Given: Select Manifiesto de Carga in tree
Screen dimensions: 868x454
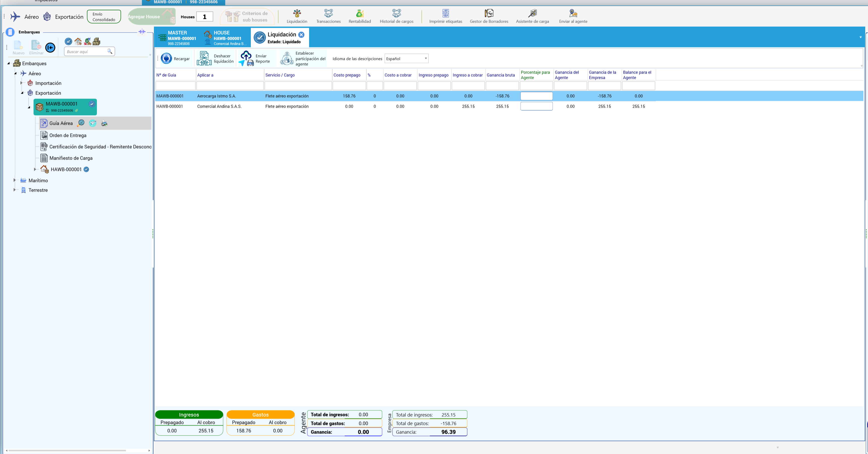Looking at the screenshot, I should [x=71, y=158].
